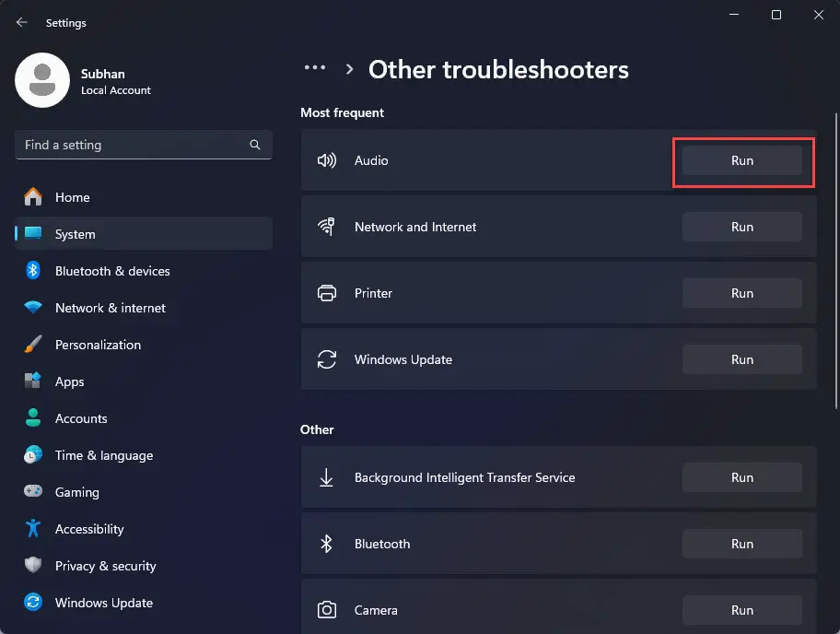This screenshot has height=634, width=840.
Task: Click the Find a setting search box
Action: point(144,145)
